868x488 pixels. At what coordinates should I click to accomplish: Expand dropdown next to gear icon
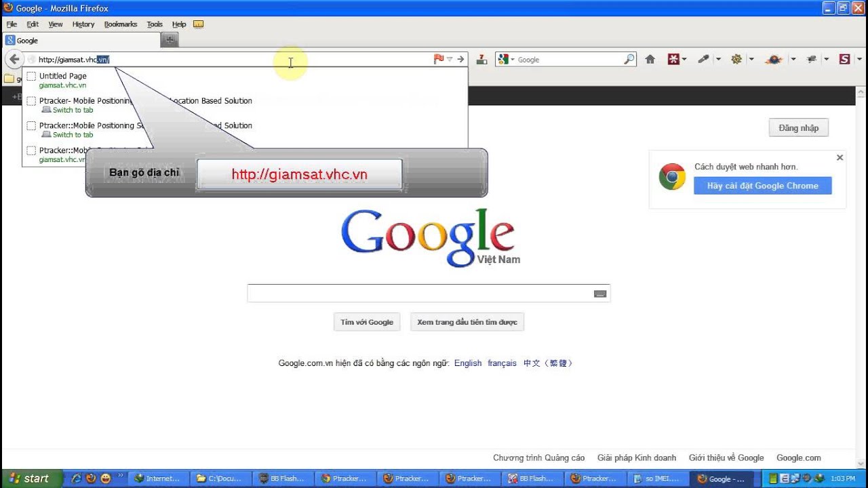(751, 60)
